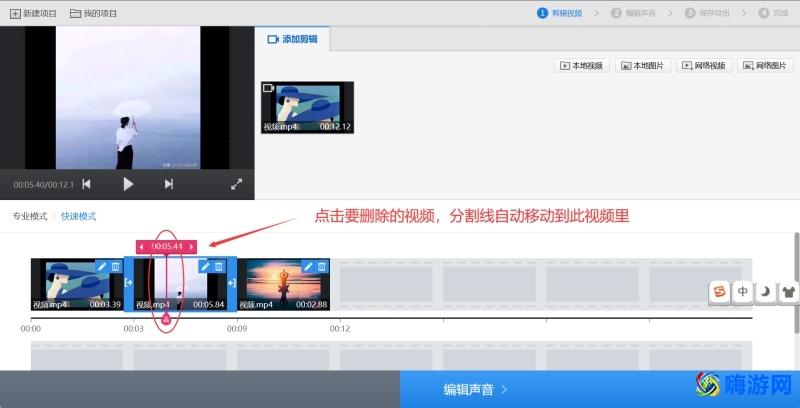Viewport: 800px width, 408px height.
Task: Go to step 保存导出
Action: point(708,13)
